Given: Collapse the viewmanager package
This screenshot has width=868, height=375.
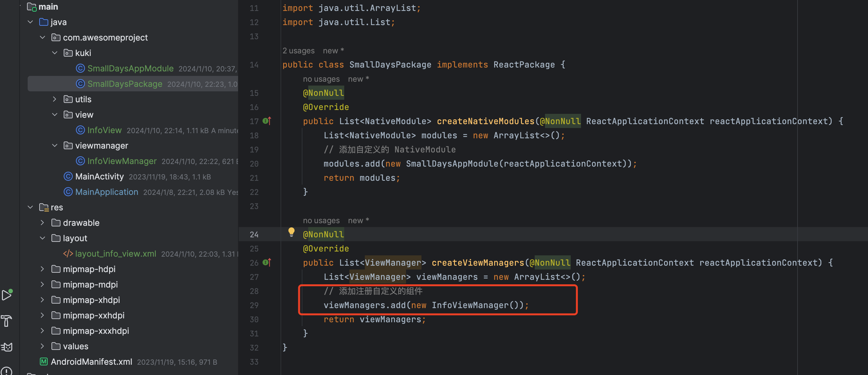Looking at the screenshot, I should [55, 146].
